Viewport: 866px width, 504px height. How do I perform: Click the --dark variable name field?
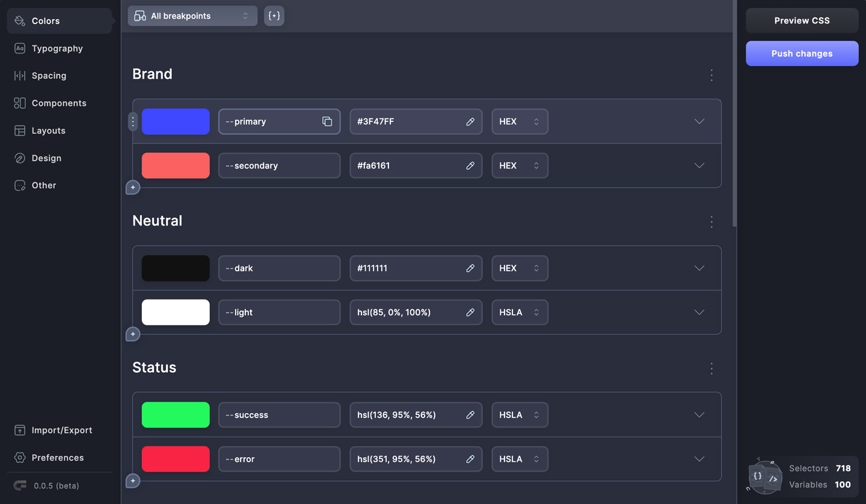click(279, 268)
